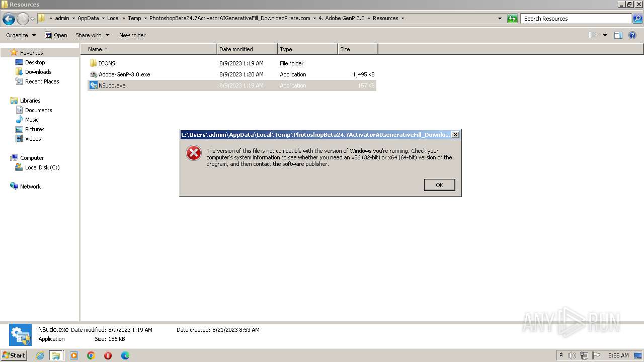
Task: Click OK in the error dialog
Action: (x=439, y=185)
